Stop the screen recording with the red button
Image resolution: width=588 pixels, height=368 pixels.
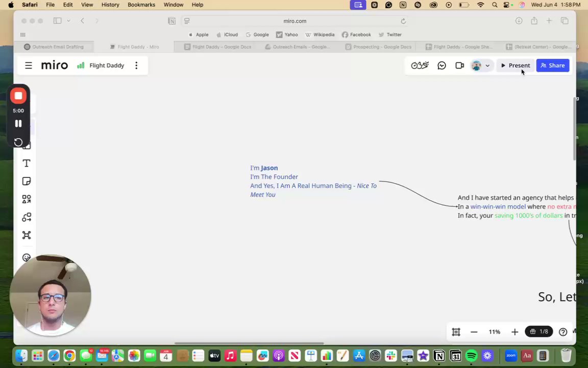coord(18,96)
